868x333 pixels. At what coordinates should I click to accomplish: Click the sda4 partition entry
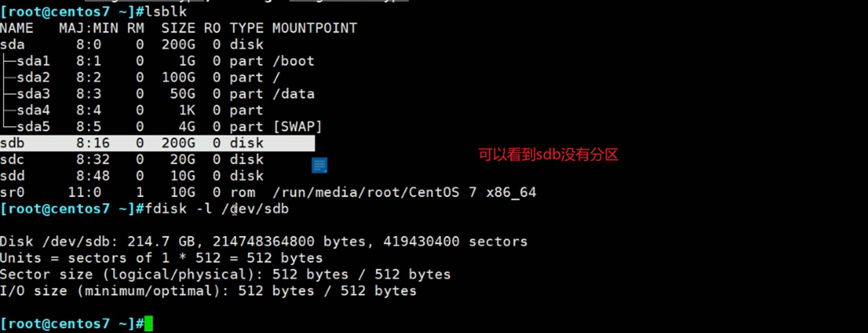pos(33,110)
